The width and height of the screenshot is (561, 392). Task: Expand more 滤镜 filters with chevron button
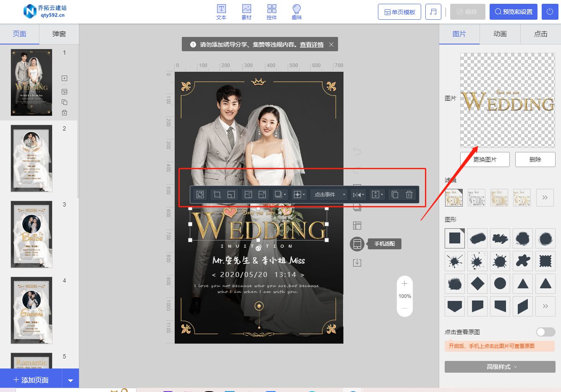coord(545,197)
